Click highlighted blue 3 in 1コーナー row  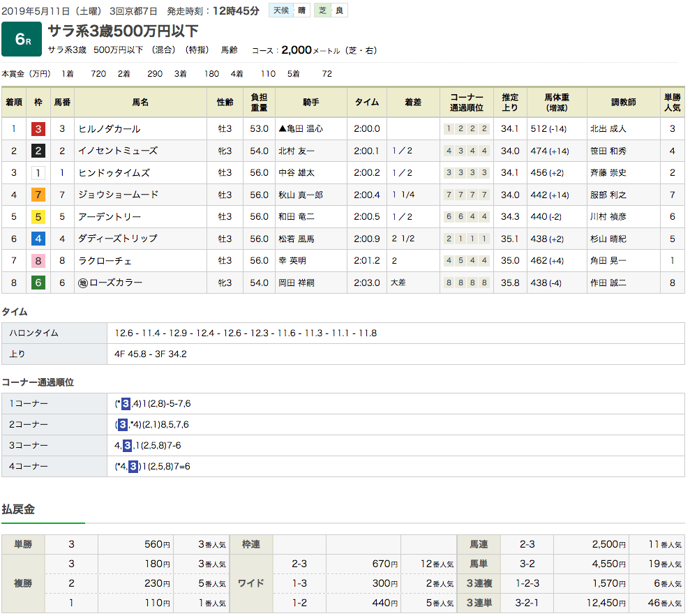pyautogui.click(x=126, y=404)
